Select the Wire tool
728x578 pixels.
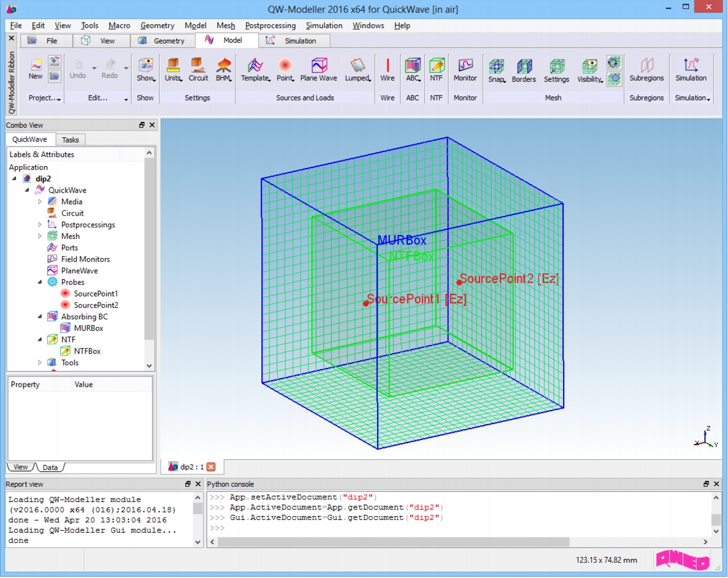coord(387,70)
